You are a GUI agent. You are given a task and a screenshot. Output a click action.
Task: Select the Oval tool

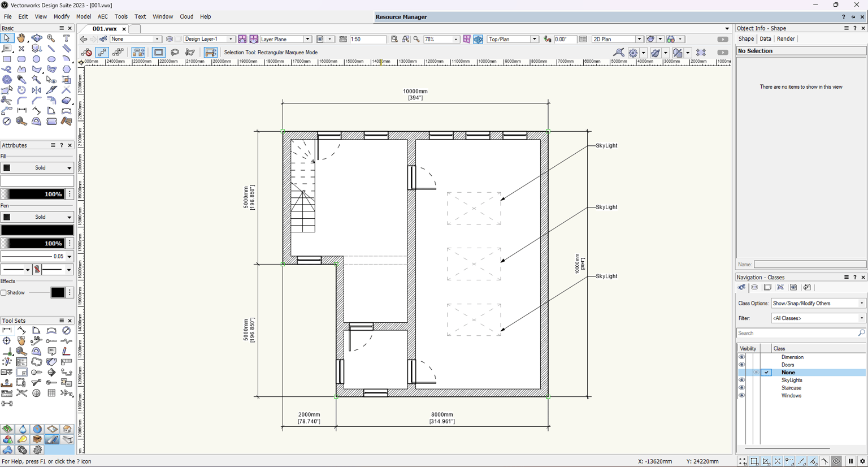(x=51, y=59)
